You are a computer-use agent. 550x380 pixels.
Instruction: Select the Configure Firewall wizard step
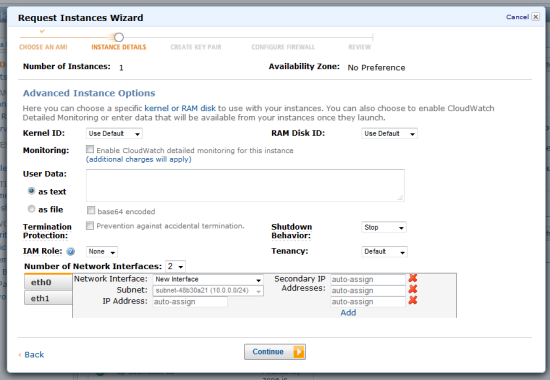[283, 47]
